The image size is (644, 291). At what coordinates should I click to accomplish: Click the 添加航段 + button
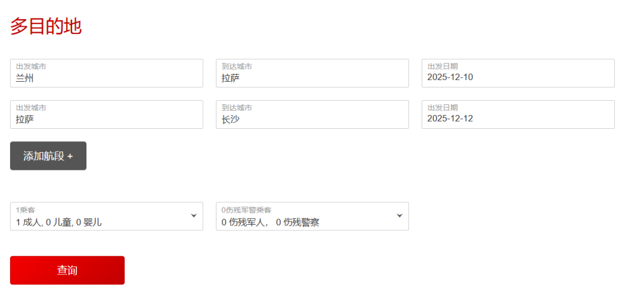(x=48, y=156)
